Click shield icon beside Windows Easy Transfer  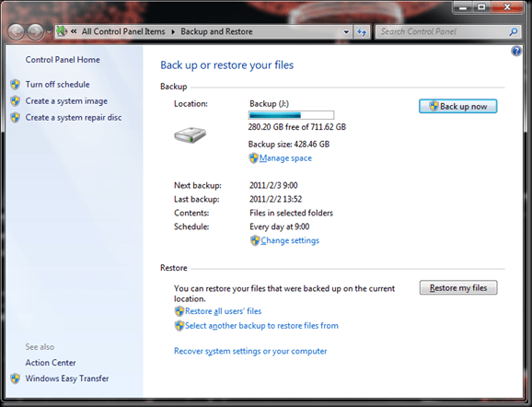(x=15, y=378)
